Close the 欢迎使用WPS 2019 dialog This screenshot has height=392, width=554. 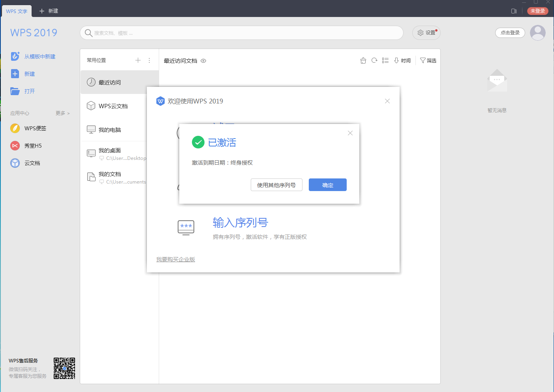(387, 101)
